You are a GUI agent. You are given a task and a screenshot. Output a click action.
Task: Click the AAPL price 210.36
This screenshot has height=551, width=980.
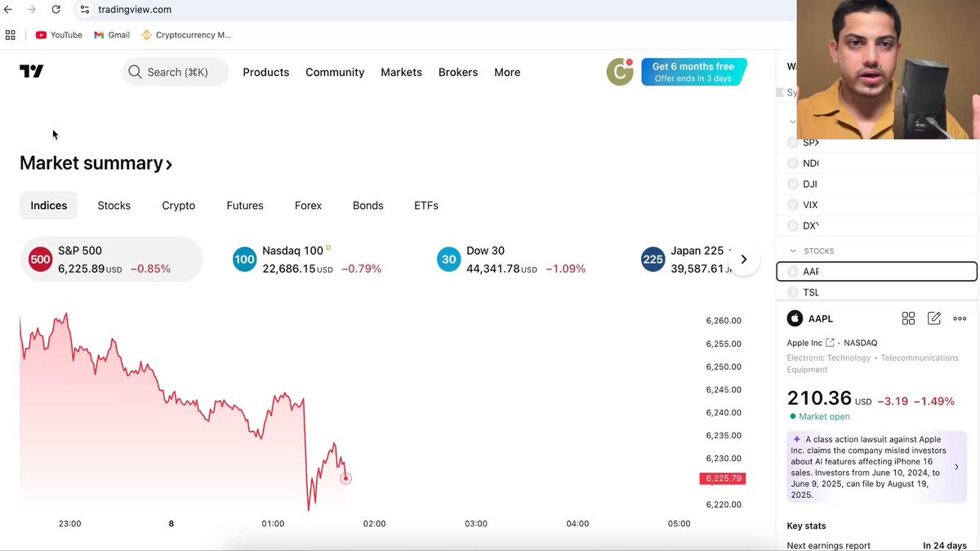[x=818, y=398]
